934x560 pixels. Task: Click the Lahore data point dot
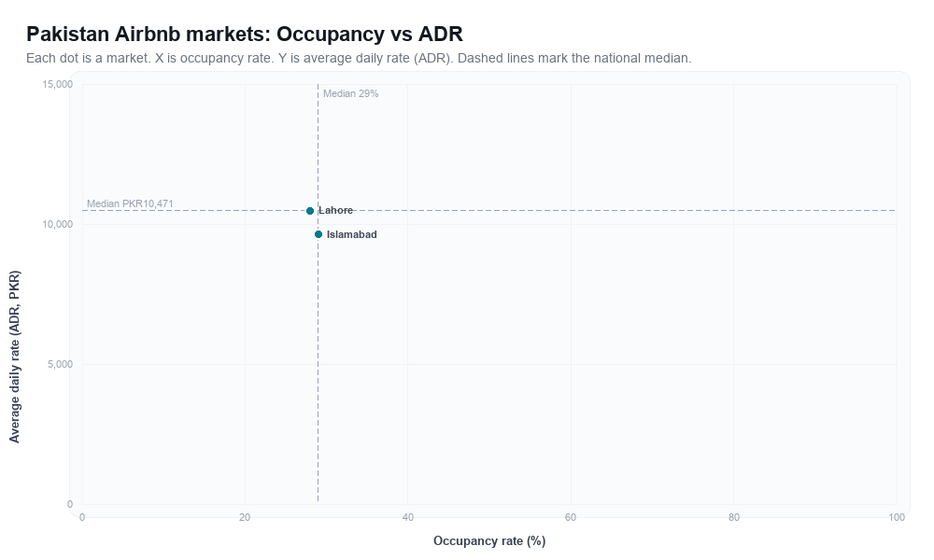click(310, 211)
